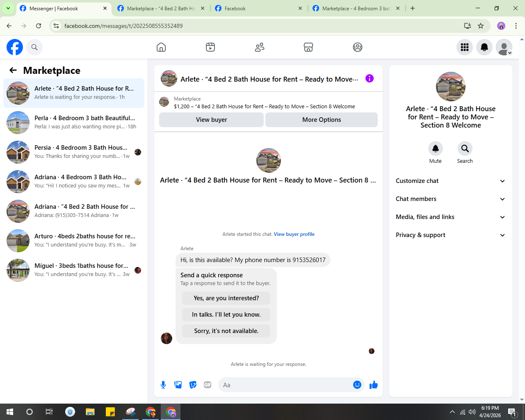Screen dimensions: 525x420
Task: Open the Marketplace storefront icon
Action: point(308,47)
